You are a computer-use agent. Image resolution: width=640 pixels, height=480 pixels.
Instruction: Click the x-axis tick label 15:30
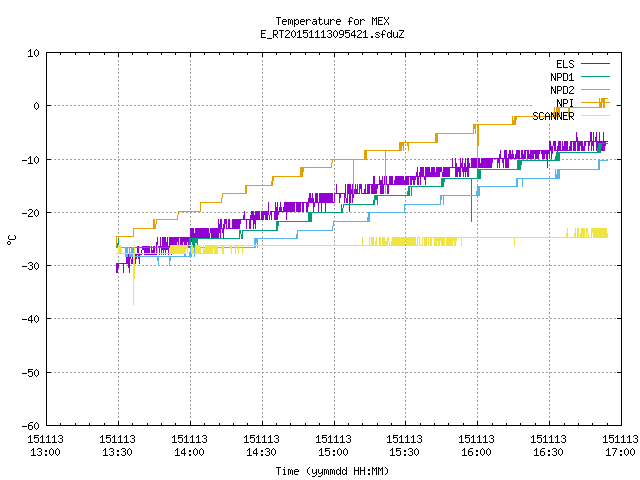pos(404,452)
